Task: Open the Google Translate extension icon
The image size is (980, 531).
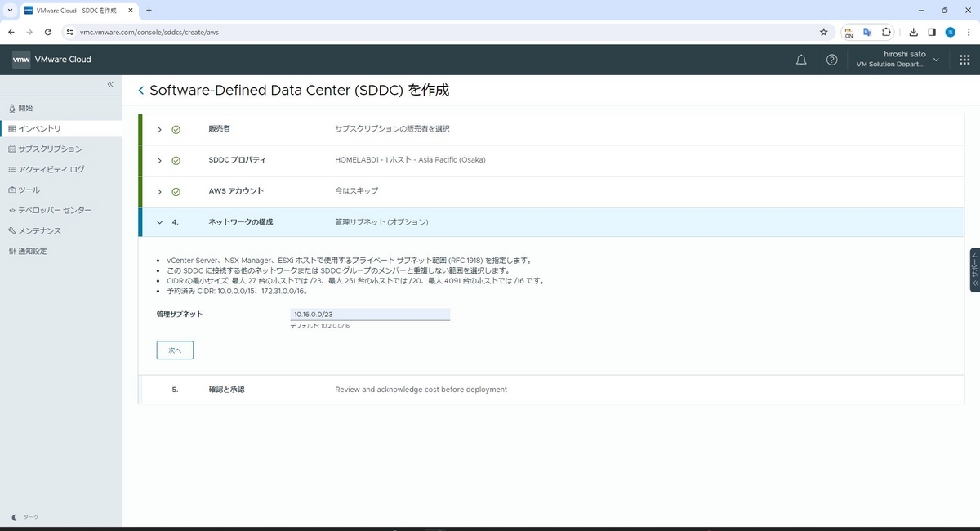Action: coord(867,32)
